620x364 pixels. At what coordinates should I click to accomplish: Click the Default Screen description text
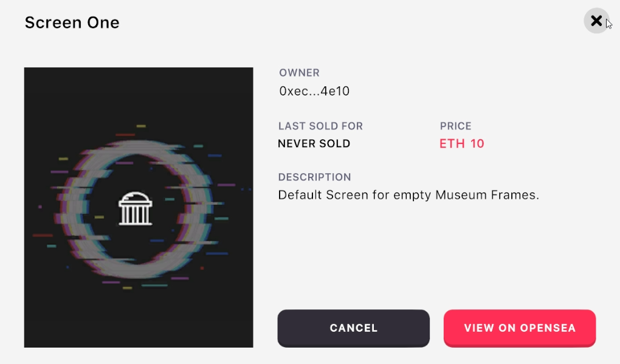(x=408, y=196)
